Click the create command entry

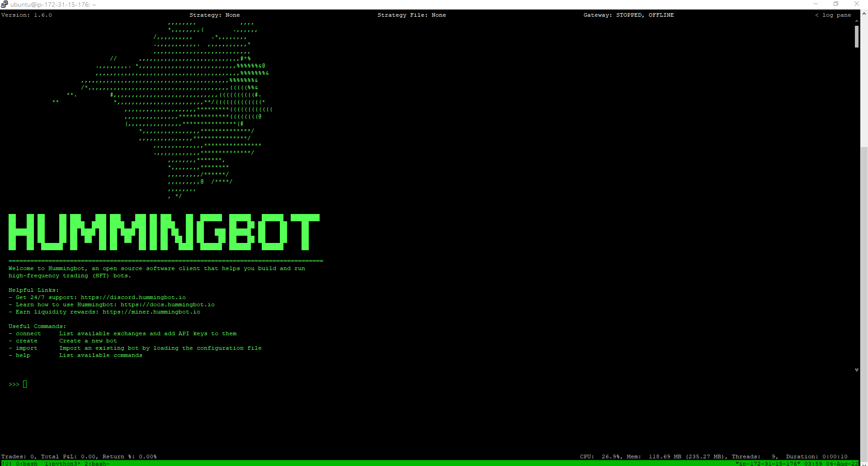[x=26, y=341]
